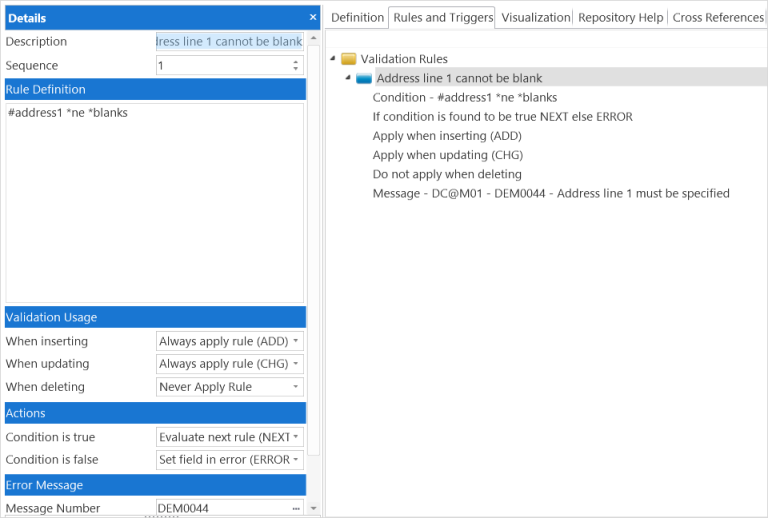Viewport: 768px width, 518px height.
Task: Click in the Description text field
Action: pos(229,42)
